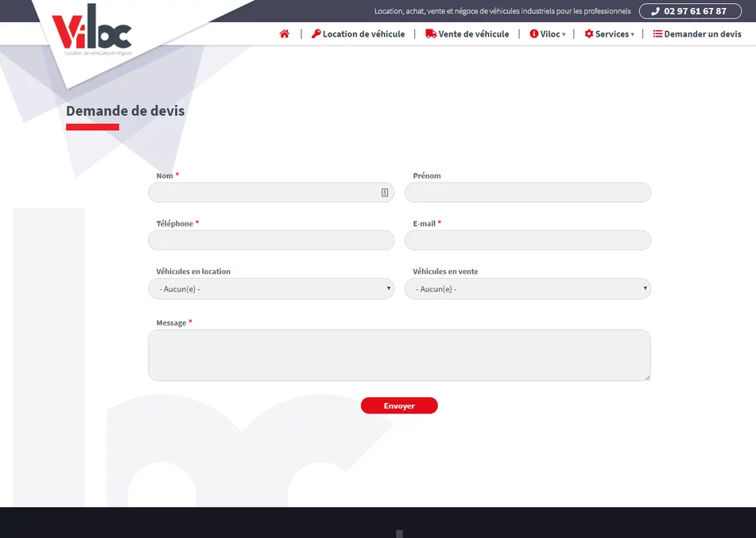Click the info icon beside Viloc menu
The height and width of the screenshot is (538, 756).
[x=534, y=34]
